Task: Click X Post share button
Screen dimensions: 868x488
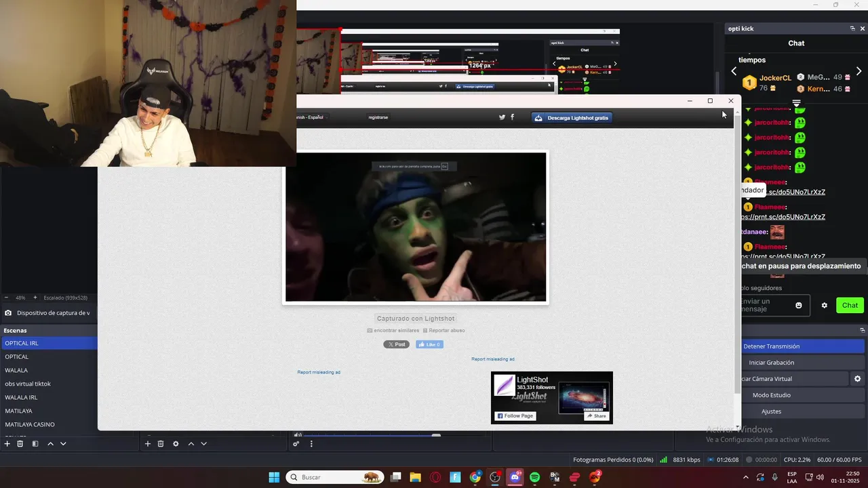Action: tap(397, 344)
